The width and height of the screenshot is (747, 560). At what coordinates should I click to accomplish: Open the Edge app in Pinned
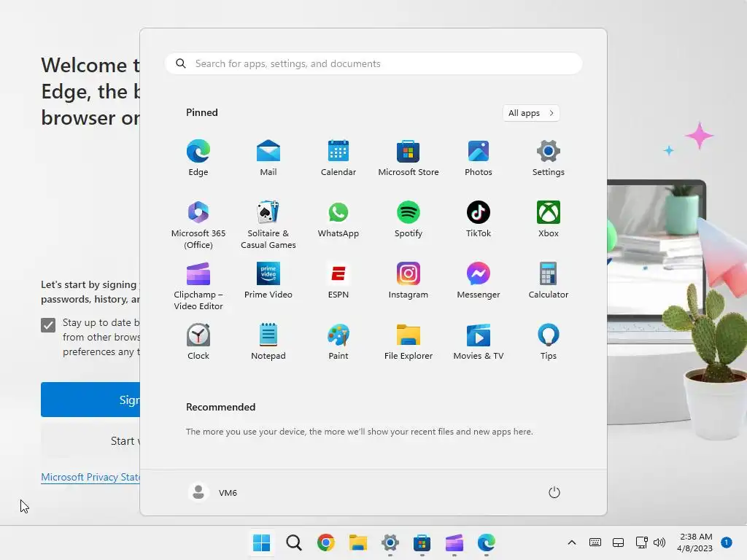coord(198,158)
